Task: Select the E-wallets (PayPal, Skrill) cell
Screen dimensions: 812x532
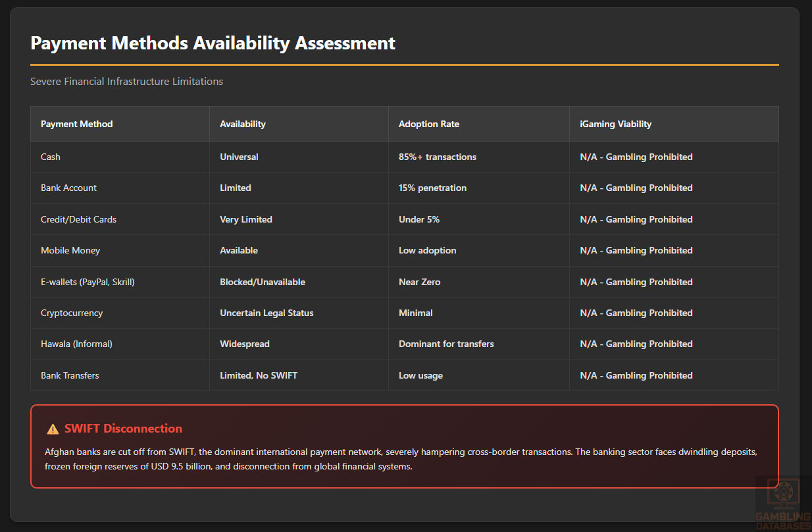Action: pyautogui.click(x=88, y=282)
